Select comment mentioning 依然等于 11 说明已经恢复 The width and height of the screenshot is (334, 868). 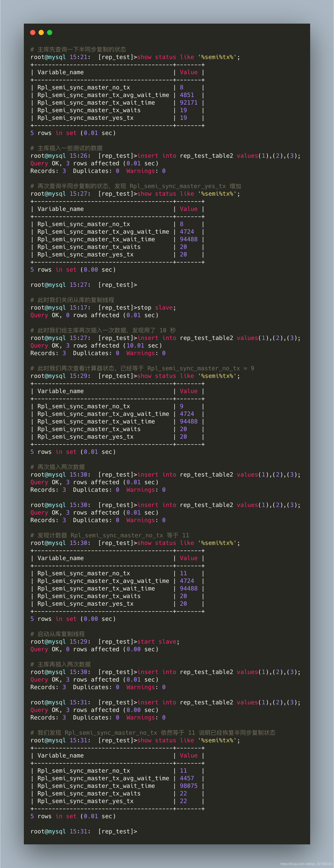coord(153,733)
